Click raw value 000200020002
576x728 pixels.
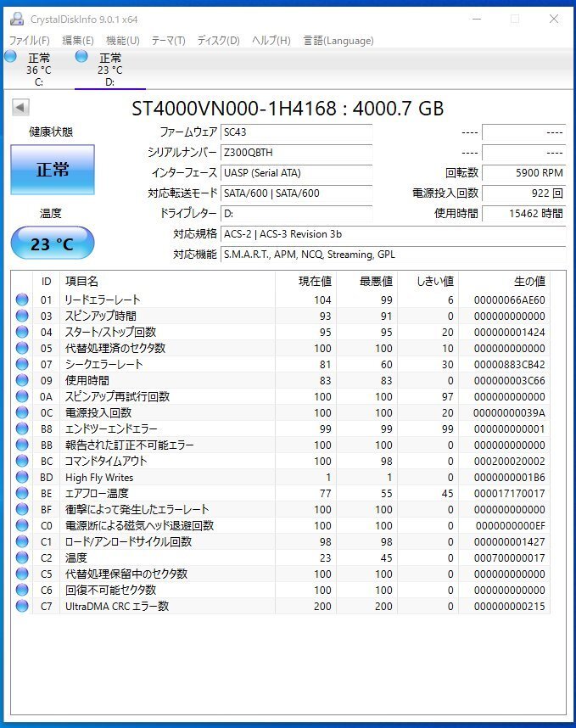point(509,462)
